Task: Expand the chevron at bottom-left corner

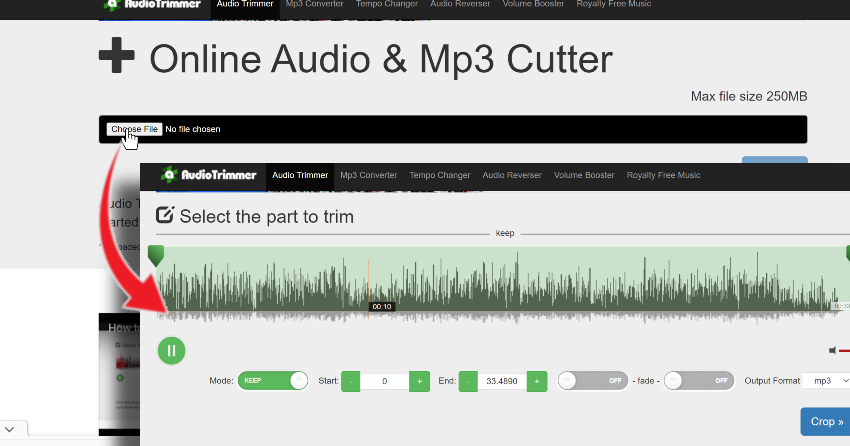Action: pos(9,429)
